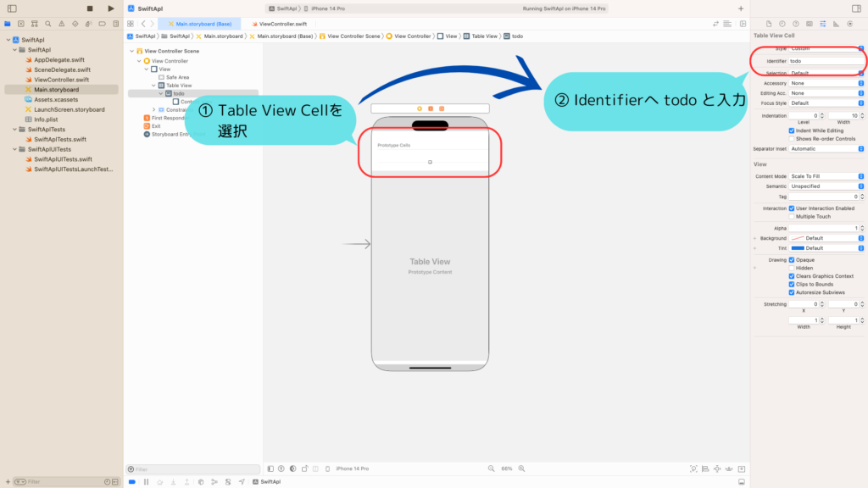
Task: Open the report navigator icon
Action: [x=115, y=24]
